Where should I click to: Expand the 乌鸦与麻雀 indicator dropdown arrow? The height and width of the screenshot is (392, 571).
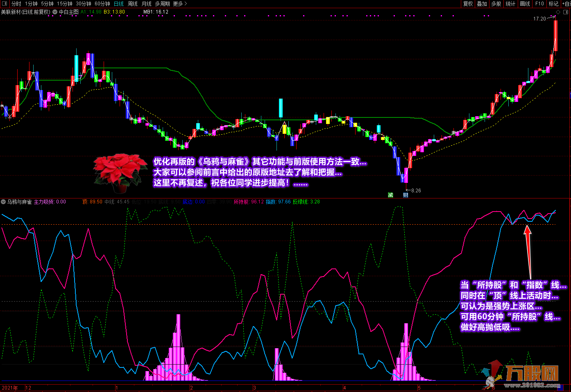(3, 202)
